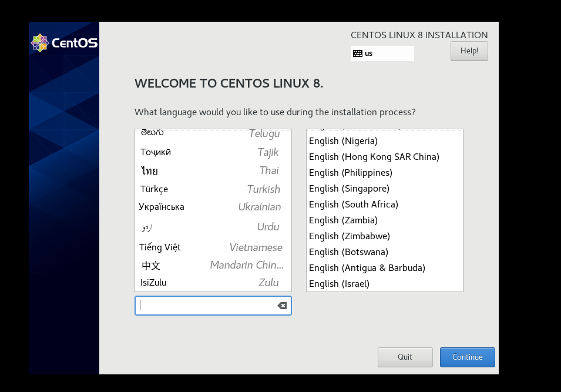Select the Thai language entry
The width and height of the screenshot is (561, 392).
[x=210, y=171]
